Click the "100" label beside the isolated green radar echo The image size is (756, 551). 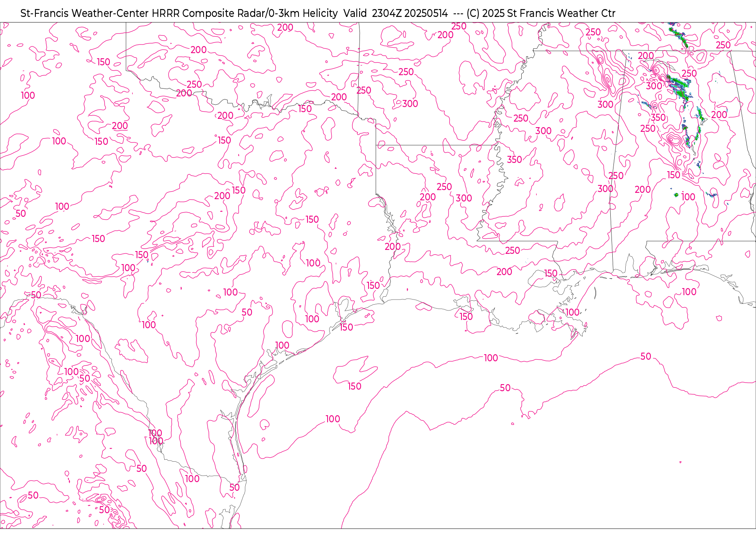point(688,197)
